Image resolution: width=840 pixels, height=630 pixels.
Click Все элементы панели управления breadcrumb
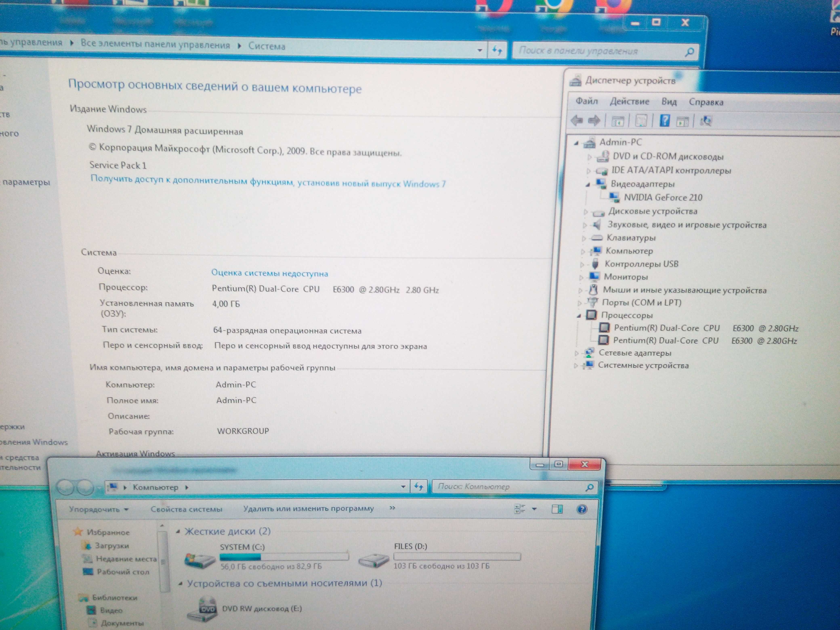pyautogui.click(x=155, y=44)
